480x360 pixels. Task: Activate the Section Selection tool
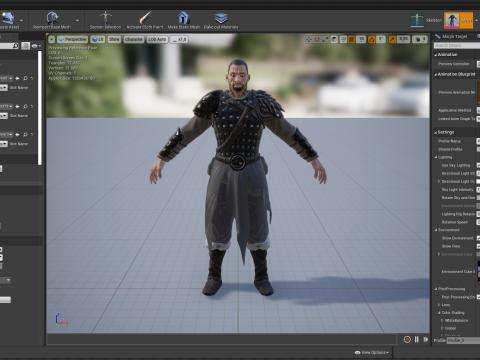click(105, 18)
